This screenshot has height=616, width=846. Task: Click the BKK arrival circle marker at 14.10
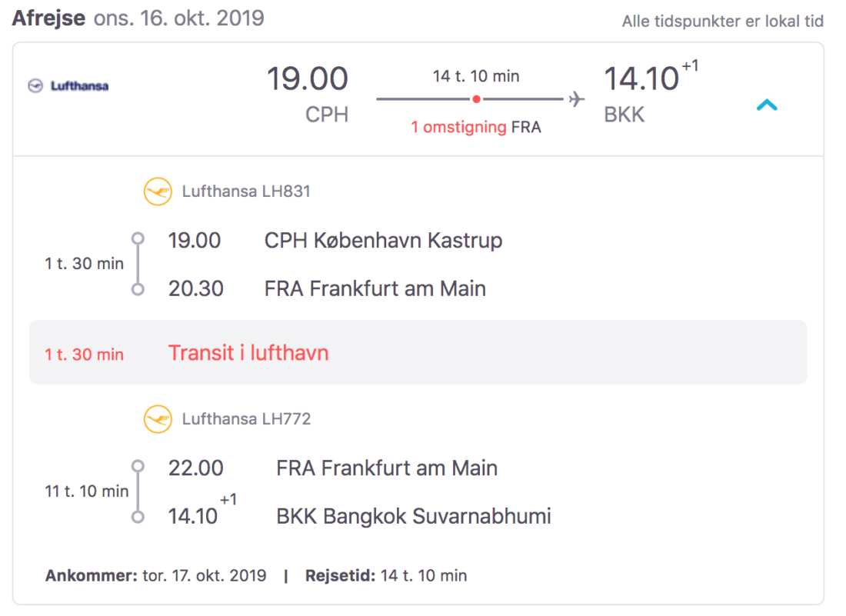tap(138, 517)
